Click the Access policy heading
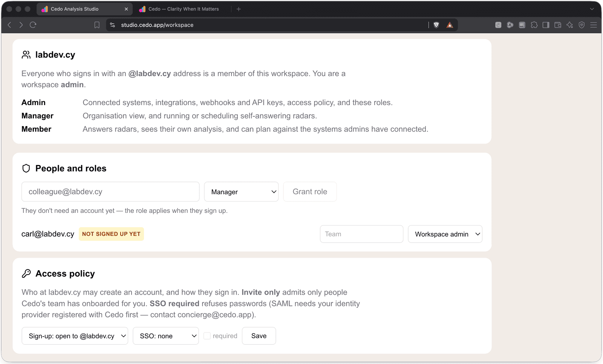 point(65,274)
